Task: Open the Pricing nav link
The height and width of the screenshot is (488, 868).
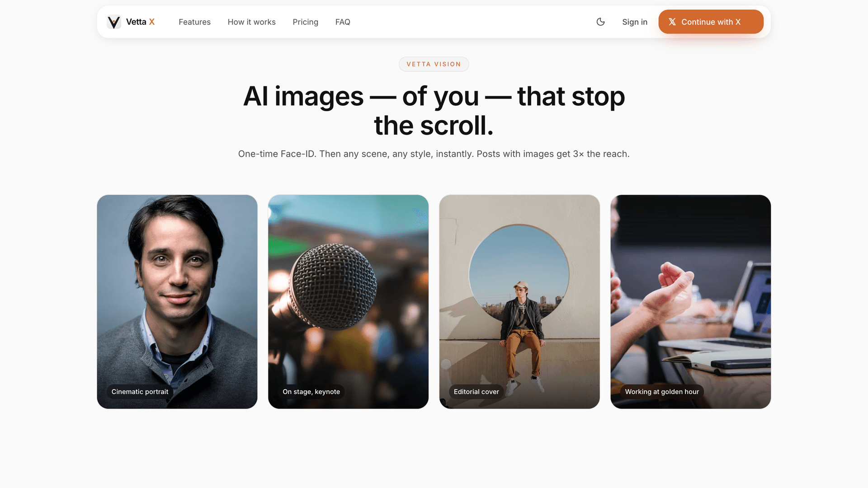Action: 305,22
